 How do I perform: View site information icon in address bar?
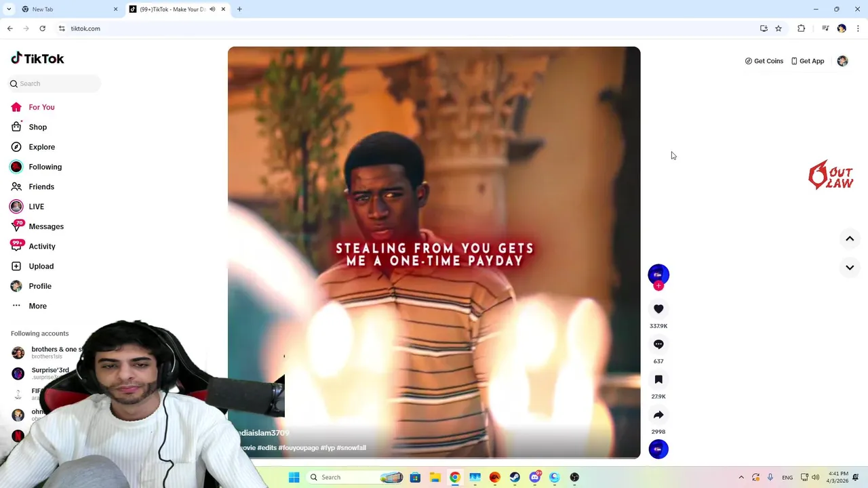tap(62, 28)
